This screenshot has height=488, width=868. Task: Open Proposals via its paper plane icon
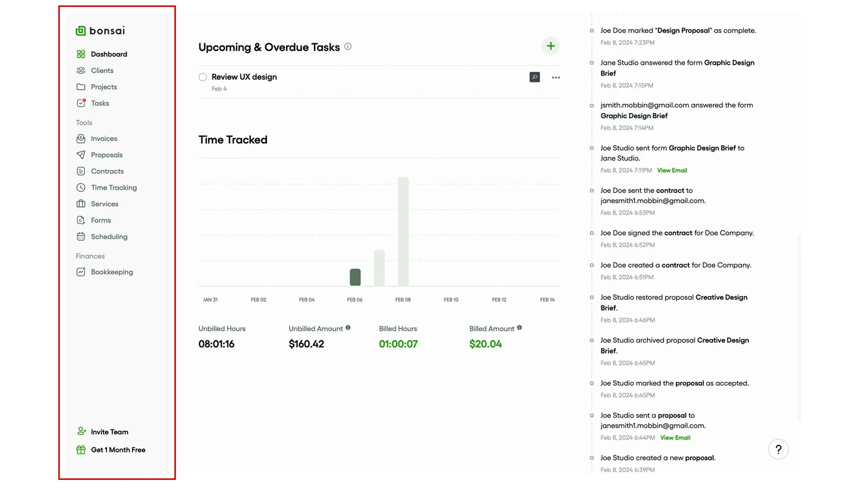(x=81, y=155)
